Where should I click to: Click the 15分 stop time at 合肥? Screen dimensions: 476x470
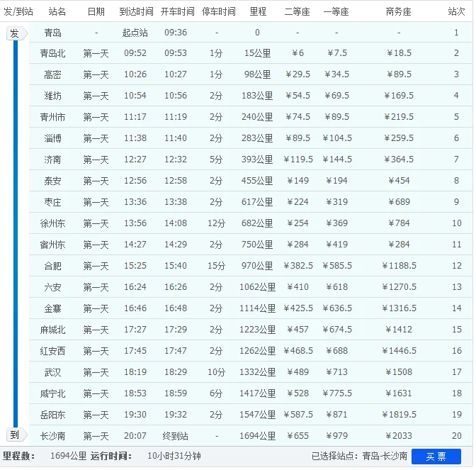216,266
